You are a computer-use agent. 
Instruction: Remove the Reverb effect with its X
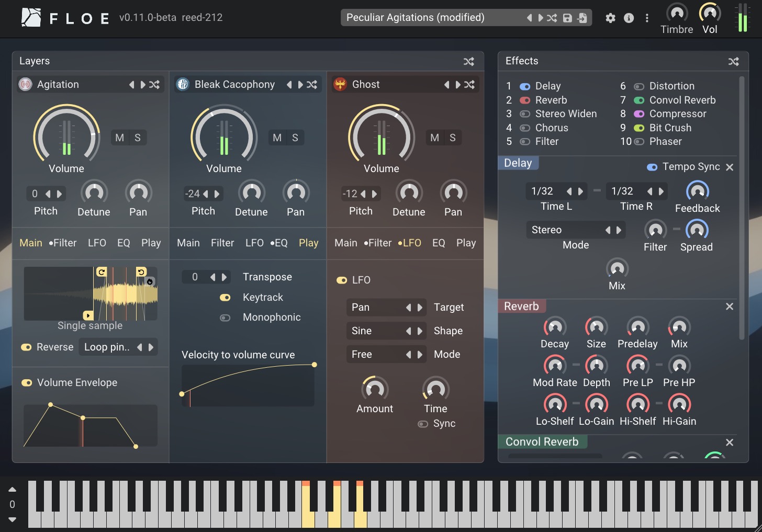[x=730, y=307]
